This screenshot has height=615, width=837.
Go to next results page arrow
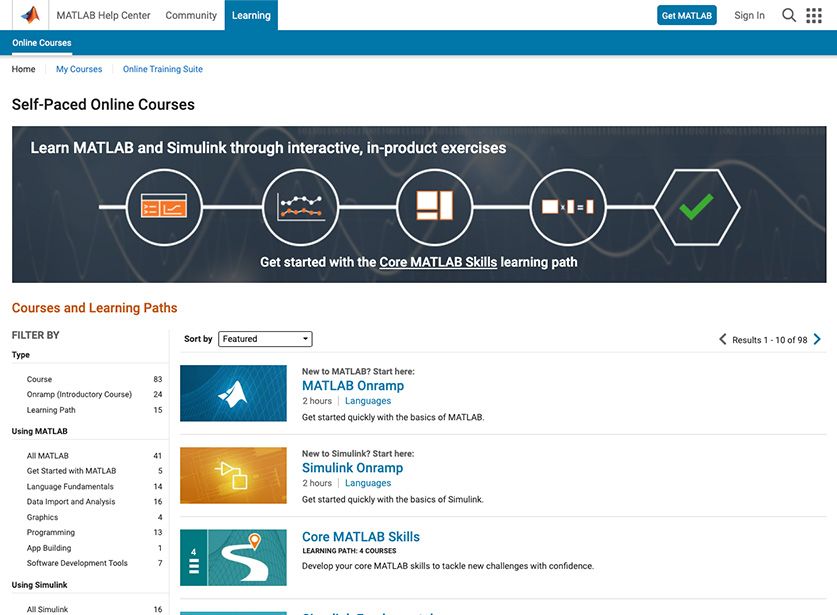817,339
